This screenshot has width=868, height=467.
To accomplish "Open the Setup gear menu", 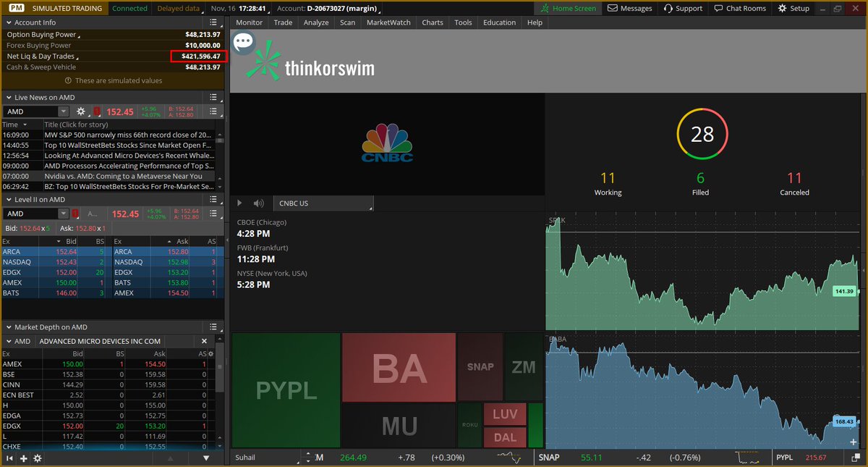I will [793, 8].
